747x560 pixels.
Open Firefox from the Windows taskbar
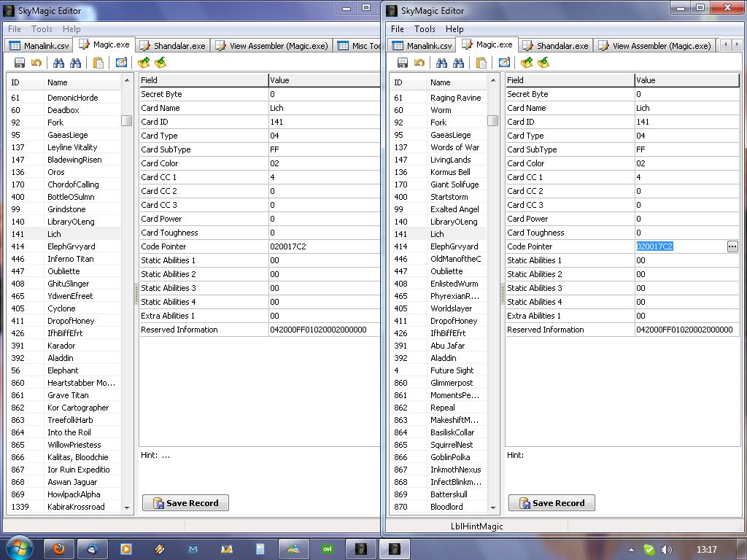pos(59,549)
